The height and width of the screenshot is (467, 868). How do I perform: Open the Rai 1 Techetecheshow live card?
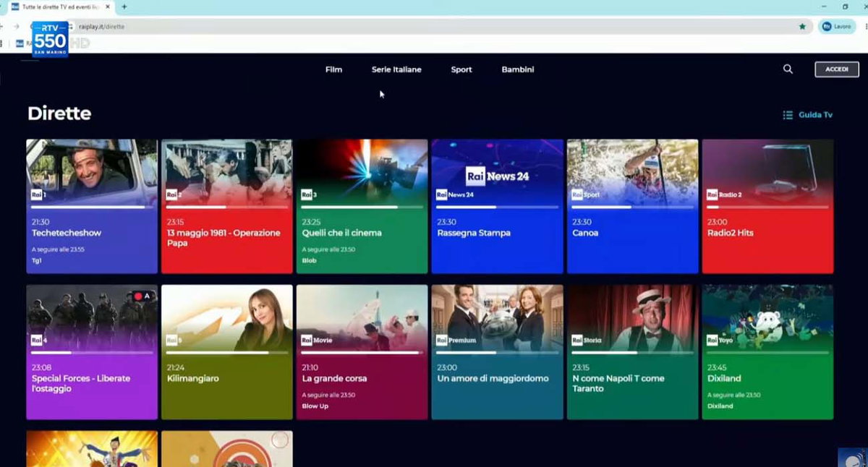pos(92,206)
